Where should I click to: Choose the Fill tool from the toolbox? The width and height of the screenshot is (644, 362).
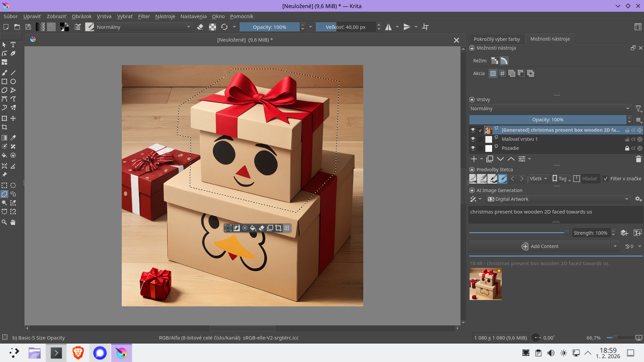coord(4,155)
